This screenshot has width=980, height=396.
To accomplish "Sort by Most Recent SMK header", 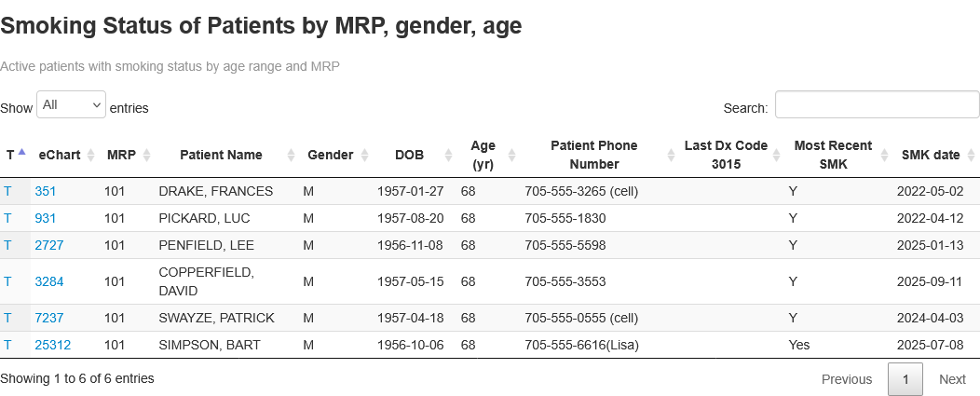I will [833, 155].
